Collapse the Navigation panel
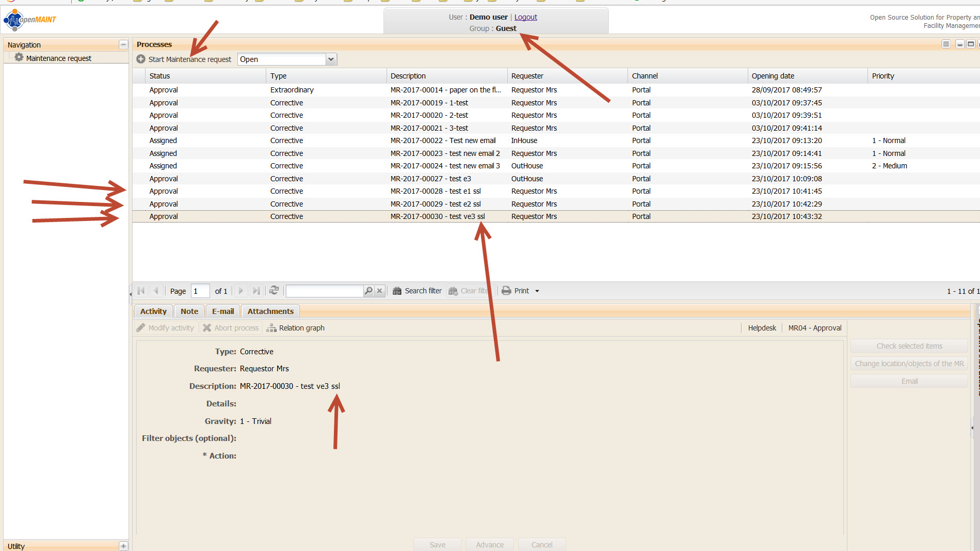The height and width of the screenshot is (551, 980). point(123,45)
